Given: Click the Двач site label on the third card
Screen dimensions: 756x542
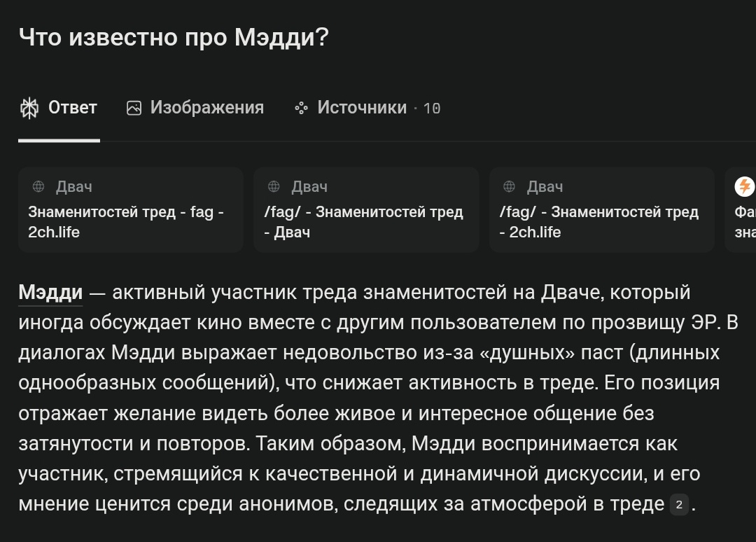Looking at the screenshot, I should point(545,186).
